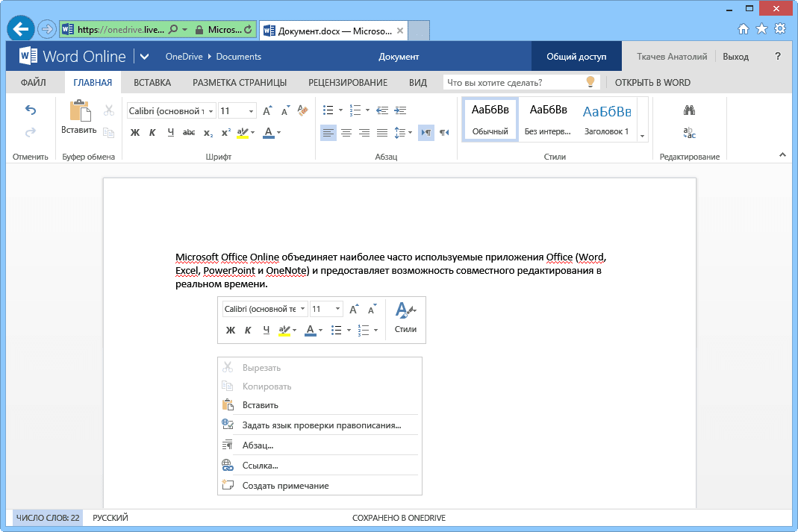798x532 pixels.
Task: Click the Общий доступ share button
Action: coord(576,57)
